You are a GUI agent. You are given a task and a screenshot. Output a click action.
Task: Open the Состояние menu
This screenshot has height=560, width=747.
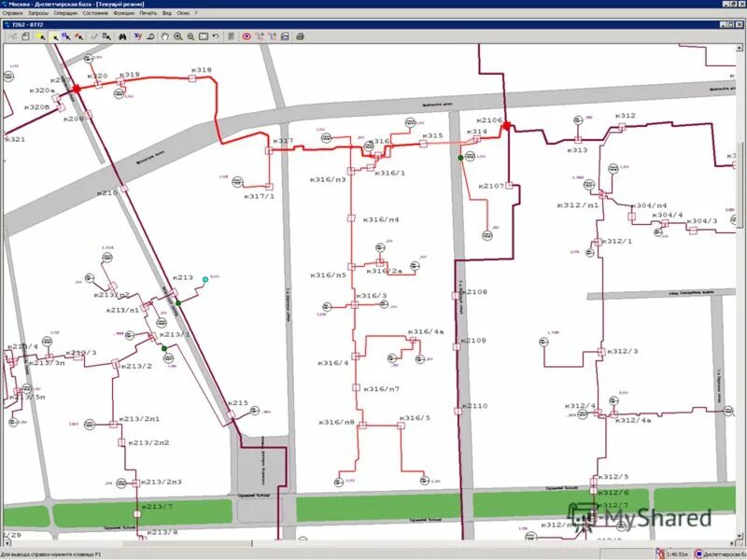95,13
